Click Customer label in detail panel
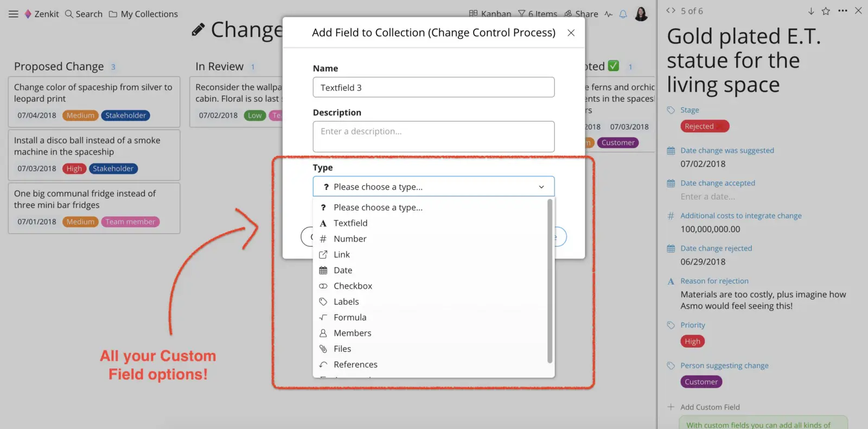 coord(701,382)
